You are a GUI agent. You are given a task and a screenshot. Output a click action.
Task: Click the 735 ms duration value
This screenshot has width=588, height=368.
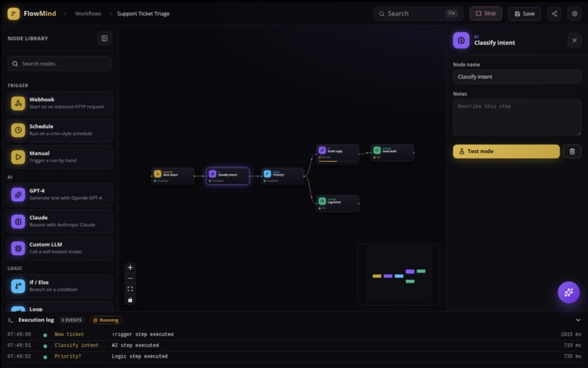(x=572, y=356)
